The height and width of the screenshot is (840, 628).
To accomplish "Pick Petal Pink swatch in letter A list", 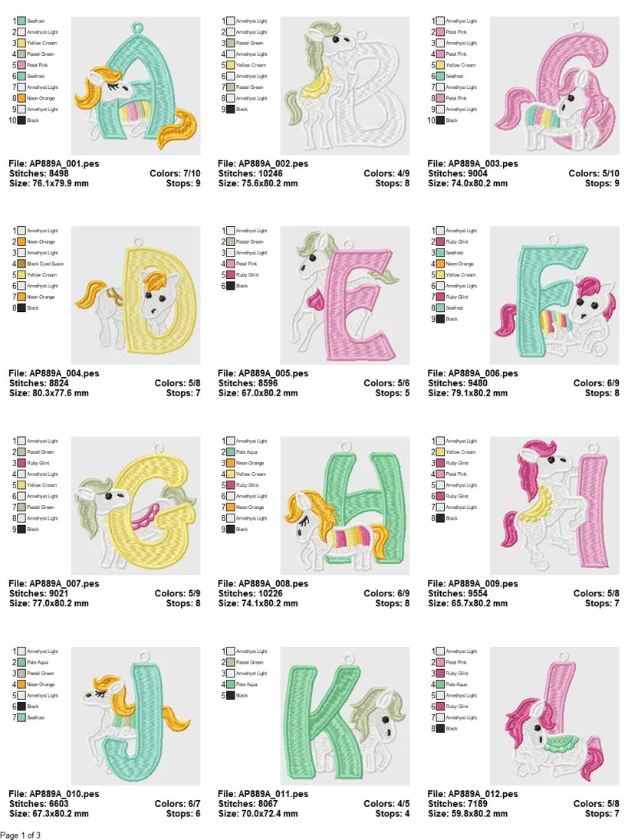I will pos(21,65).
